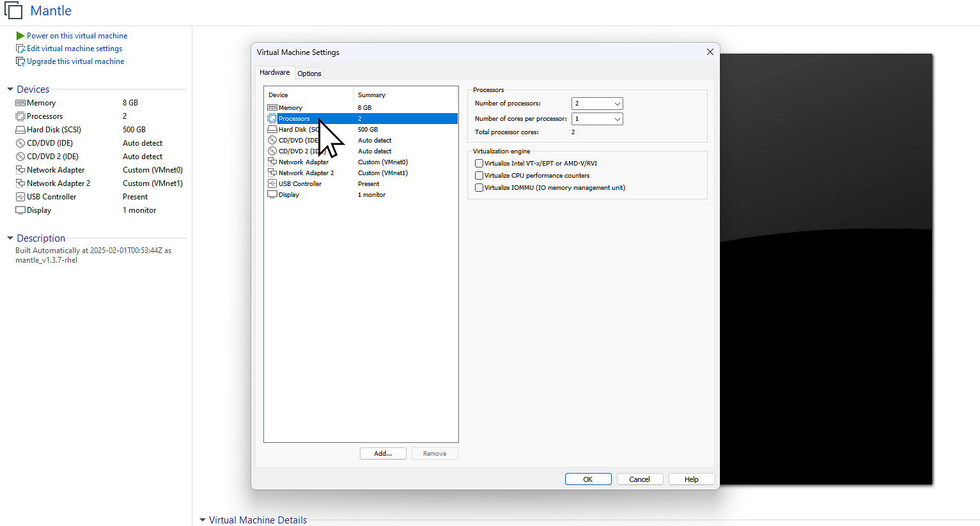Click the Add... button
The width and height of the screenshot is (980, 526).
[383, 453]
